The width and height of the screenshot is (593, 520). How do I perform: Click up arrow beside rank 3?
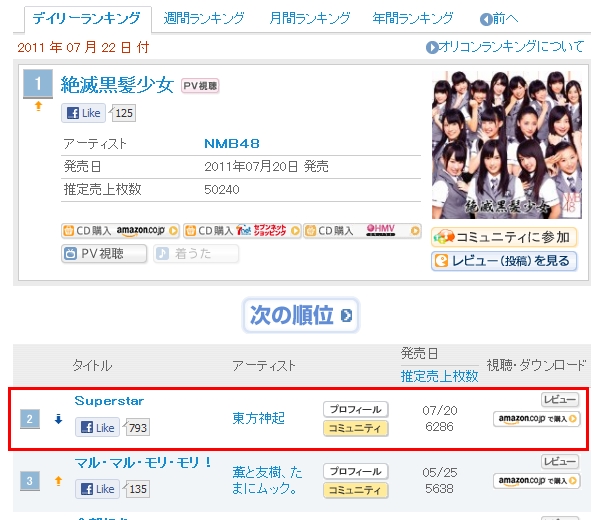point(58,481)
